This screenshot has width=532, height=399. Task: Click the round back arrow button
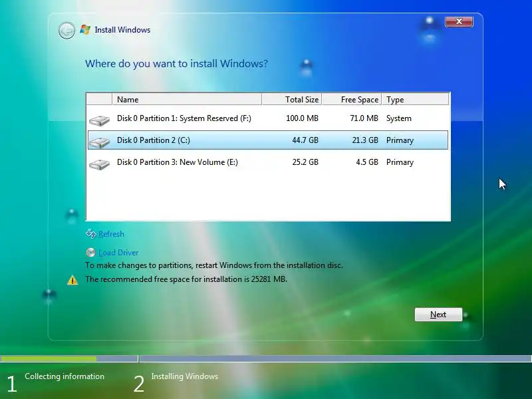(66, 31)
